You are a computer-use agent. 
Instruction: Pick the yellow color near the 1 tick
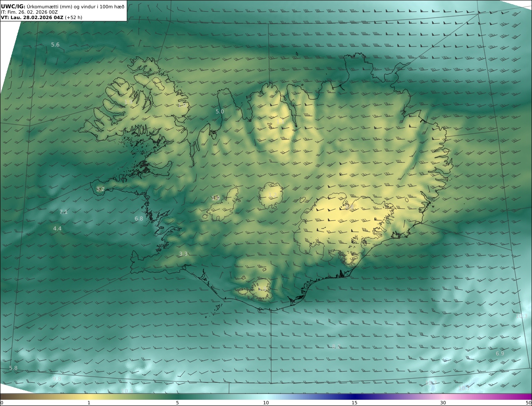[x=89, y=397]
